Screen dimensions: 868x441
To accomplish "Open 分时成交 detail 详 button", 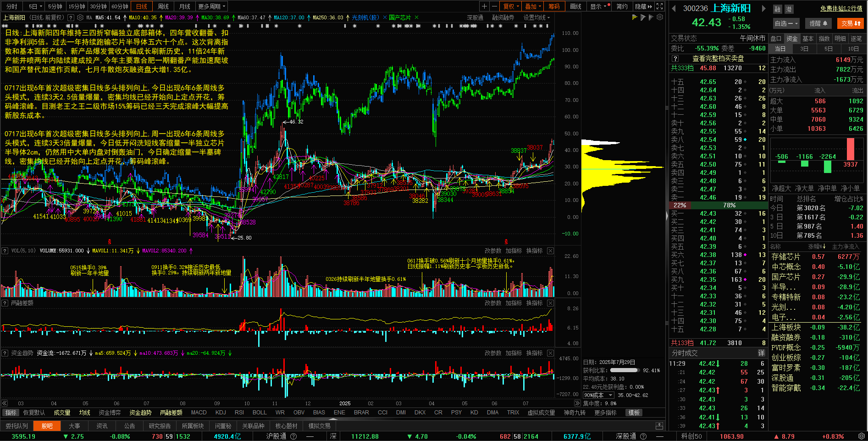I will (761, 353).
